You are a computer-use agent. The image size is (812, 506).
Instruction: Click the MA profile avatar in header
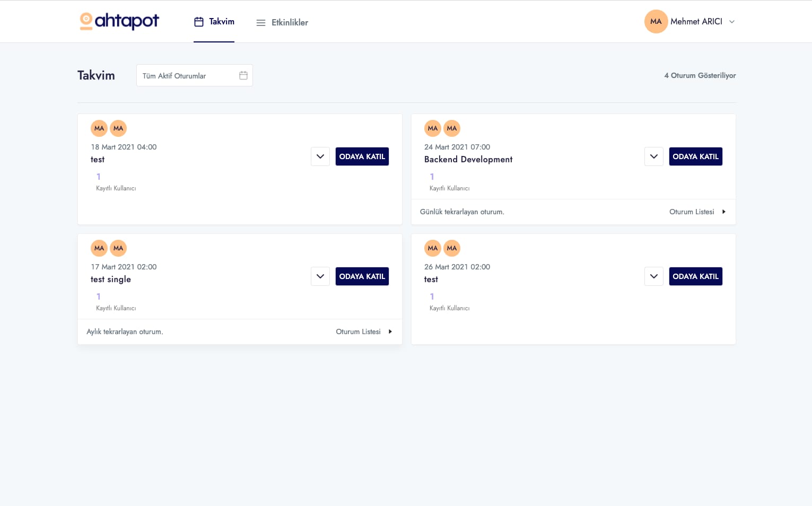(x=656, y=22)
